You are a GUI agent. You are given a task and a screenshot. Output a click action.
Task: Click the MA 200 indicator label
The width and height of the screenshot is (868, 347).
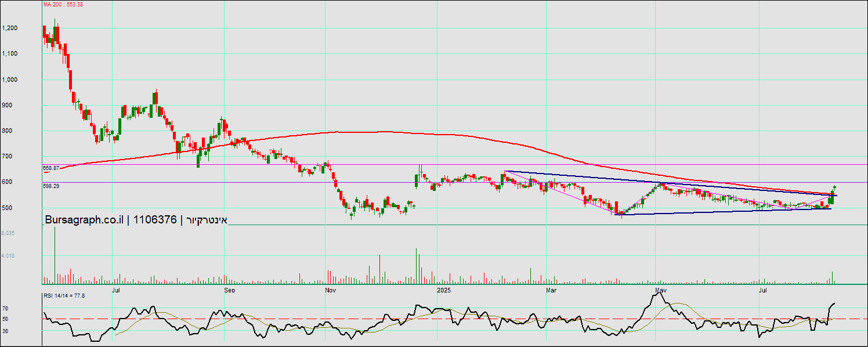(63, 5)
